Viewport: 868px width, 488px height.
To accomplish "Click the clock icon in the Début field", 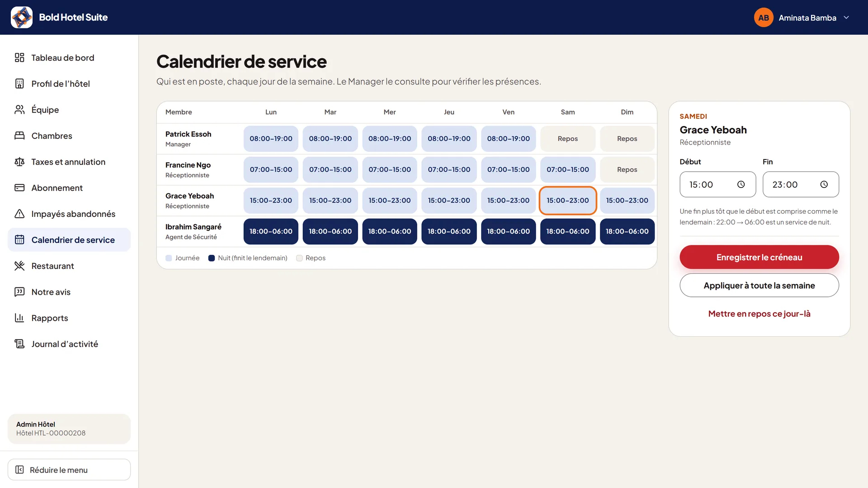I will [741, 184].
